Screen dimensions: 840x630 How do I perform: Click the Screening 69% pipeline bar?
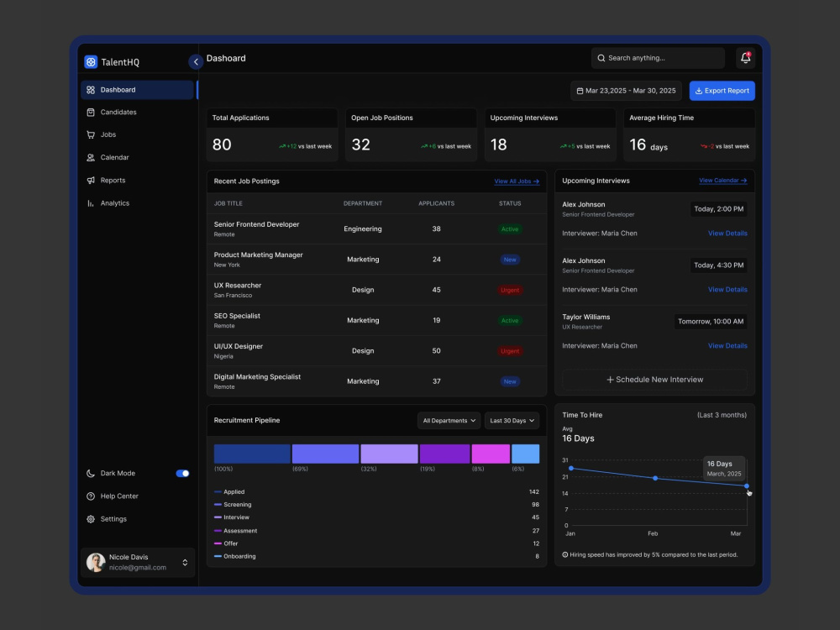click(x=325, y=454)
